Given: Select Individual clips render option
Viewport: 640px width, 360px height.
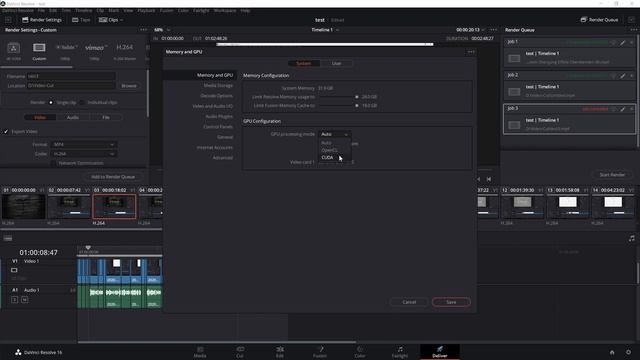Looking at the screenshot, I should pos(82,102).
